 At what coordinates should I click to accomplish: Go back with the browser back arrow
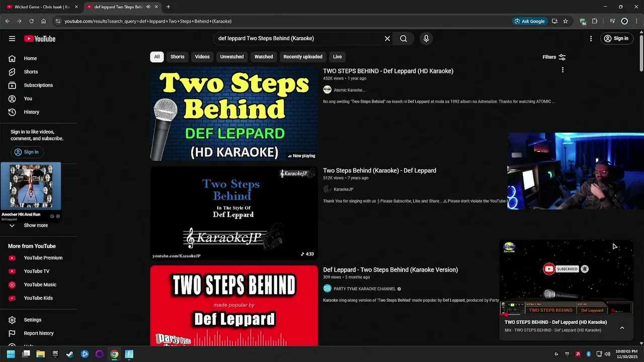click(7, 21)
